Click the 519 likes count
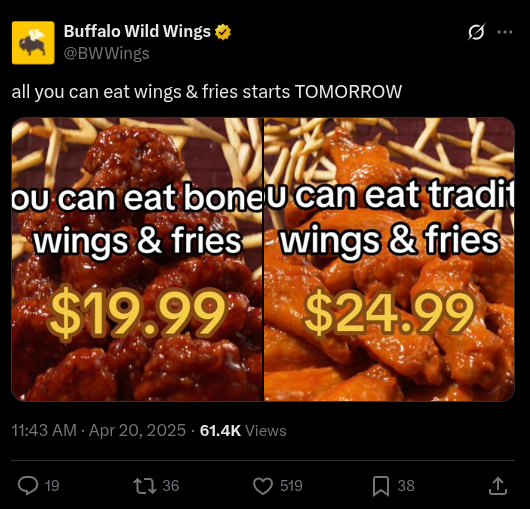Image resolution: width=530 pixels, height=509 pixels. [x=291, y=486]
